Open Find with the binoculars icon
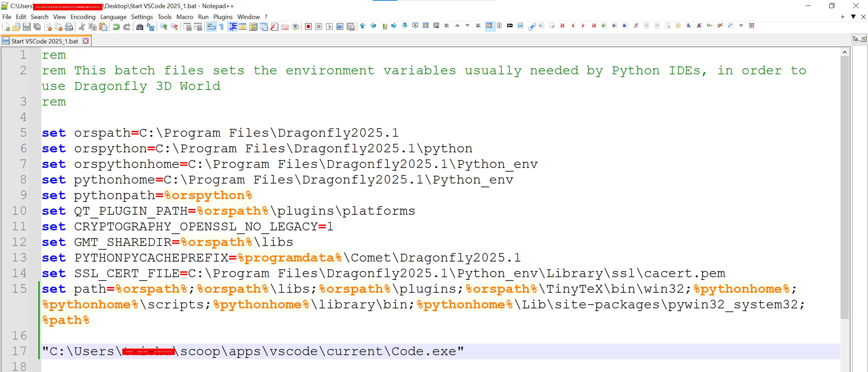The height and width of the screenshot is (372, 868). tap(140, 27)
